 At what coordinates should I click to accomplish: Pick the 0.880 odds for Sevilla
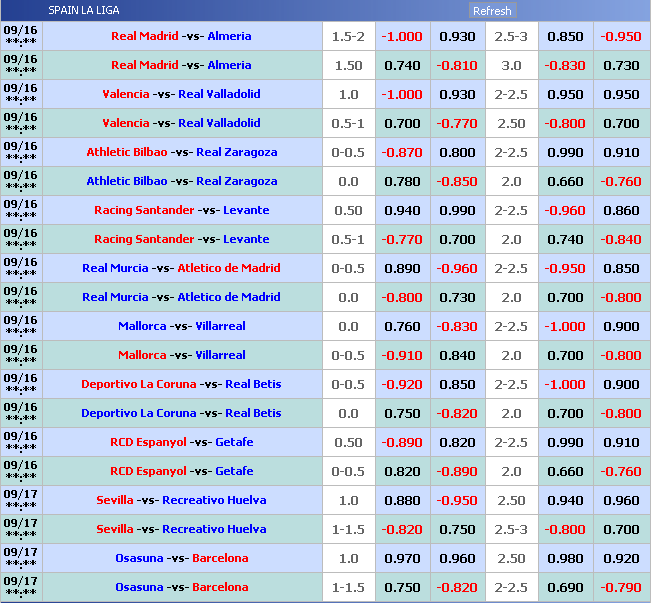pyautogui.click(x=402, y=500)
